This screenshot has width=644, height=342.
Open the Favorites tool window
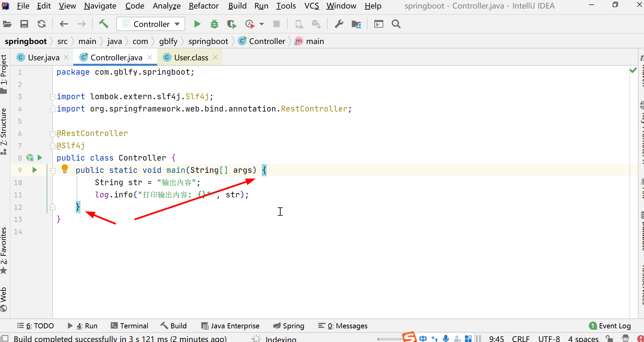tap(4, 251)
